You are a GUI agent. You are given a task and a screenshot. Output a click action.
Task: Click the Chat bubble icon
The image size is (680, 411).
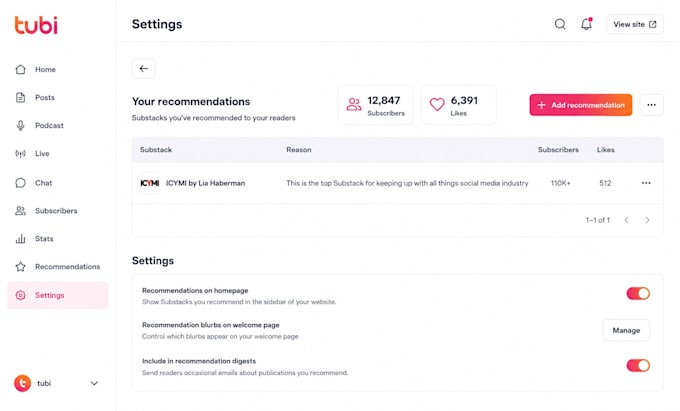pyautogui.click(x=20, y=183)
